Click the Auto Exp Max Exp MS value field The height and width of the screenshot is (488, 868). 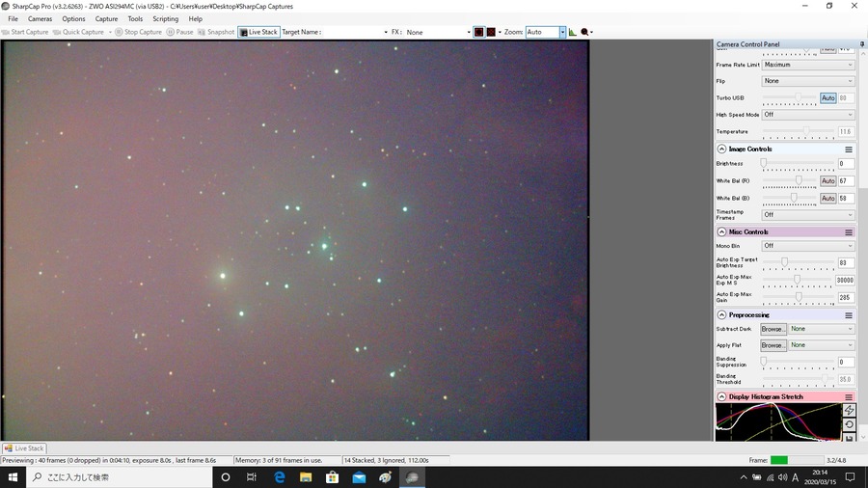(x=845, y=281)
